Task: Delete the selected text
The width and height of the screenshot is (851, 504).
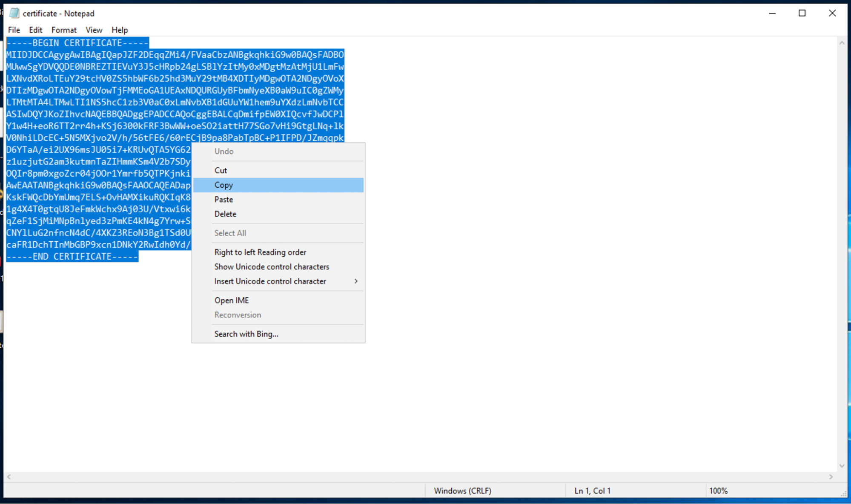Action: point(225,214)
